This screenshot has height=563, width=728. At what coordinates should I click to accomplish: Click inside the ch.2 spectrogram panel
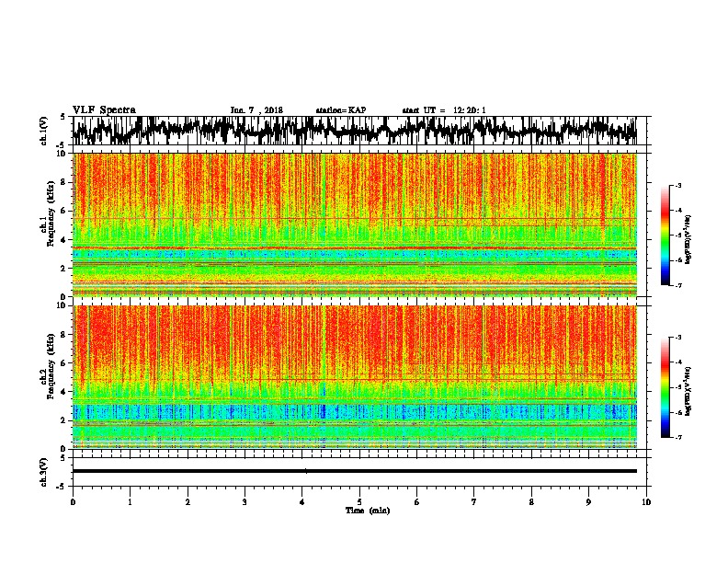point(355,377)
